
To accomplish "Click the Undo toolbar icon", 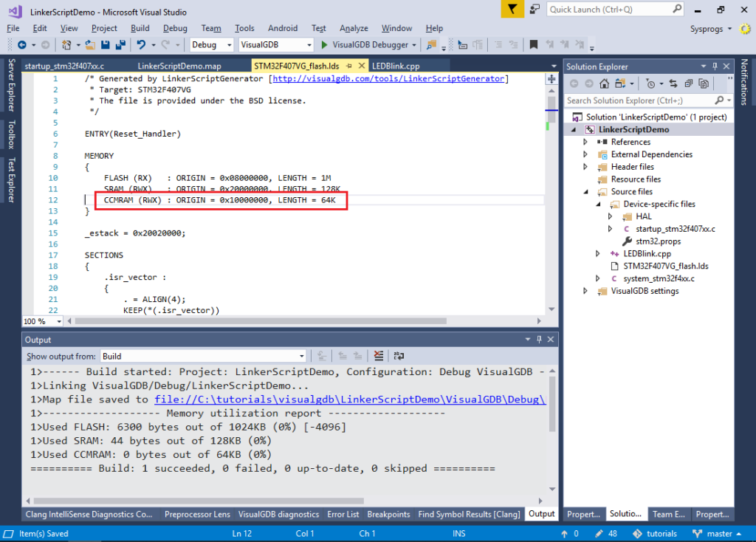I will coord(141,45).
